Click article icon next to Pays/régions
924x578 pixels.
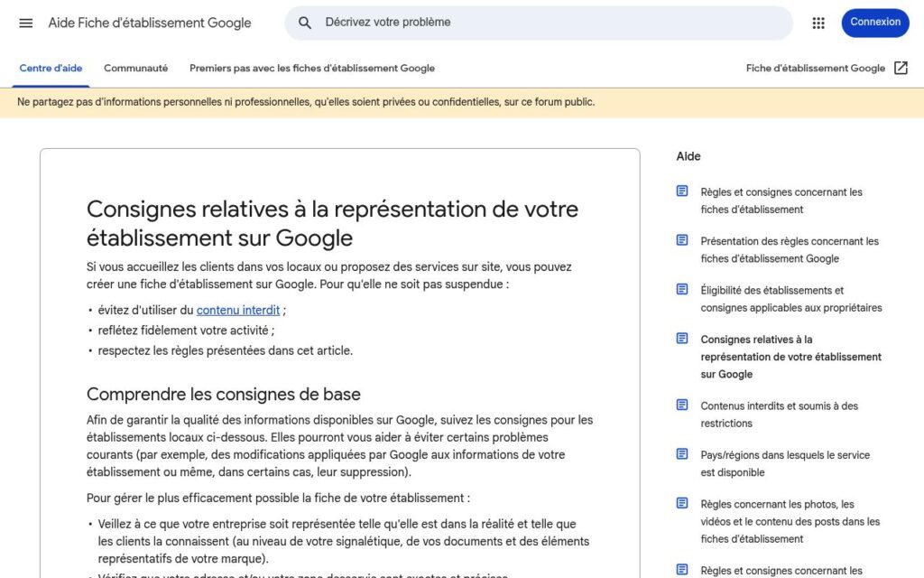pyautogui.click(x=682, y=453)
